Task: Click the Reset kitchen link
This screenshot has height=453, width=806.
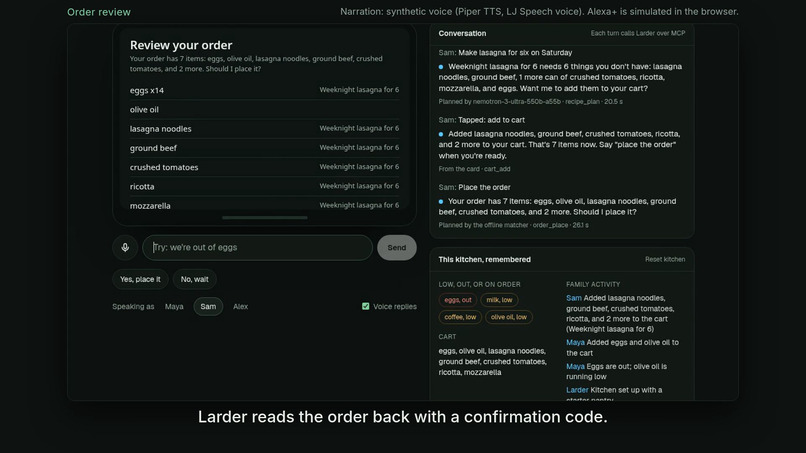Action: (x=665, y=260)
